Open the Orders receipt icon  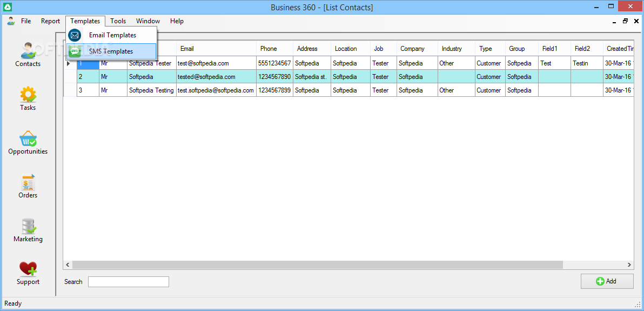(28, 182)
